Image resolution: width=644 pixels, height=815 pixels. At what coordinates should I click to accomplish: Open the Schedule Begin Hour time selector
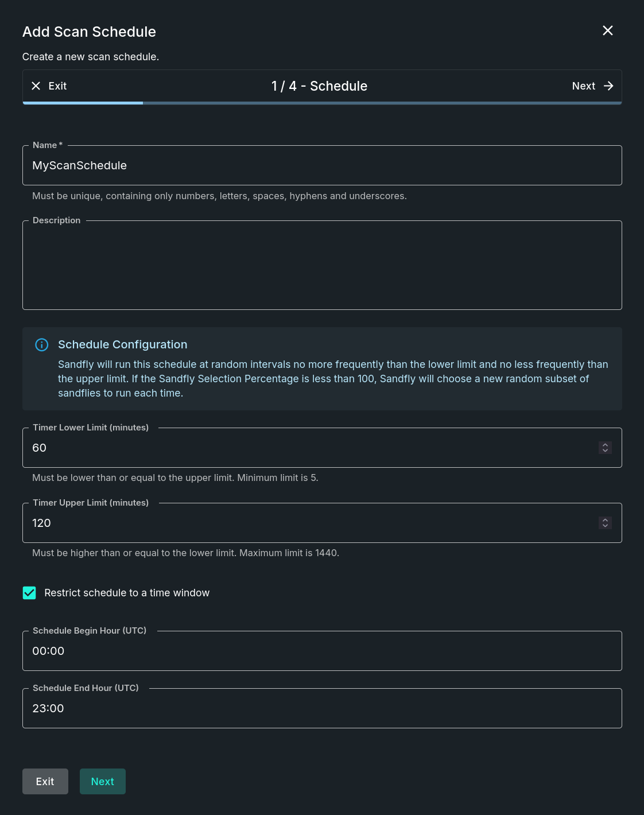321,650
